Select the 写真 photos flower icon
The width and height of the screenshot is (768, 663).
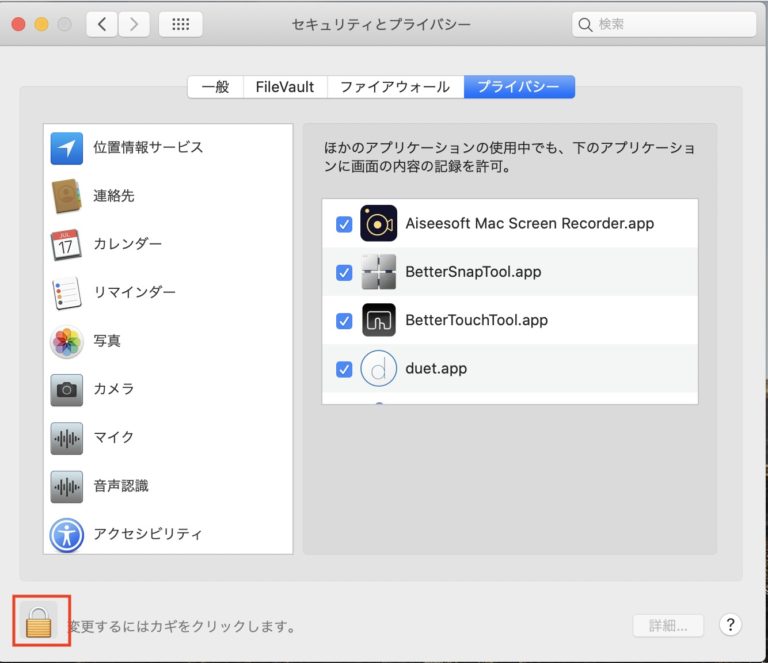point(67,341)
